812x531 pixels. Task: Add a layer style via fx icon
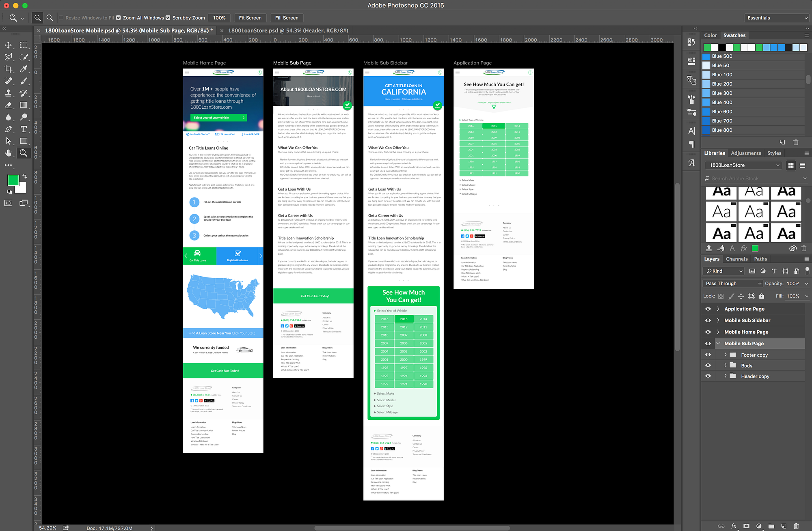(x=734, y=526)
